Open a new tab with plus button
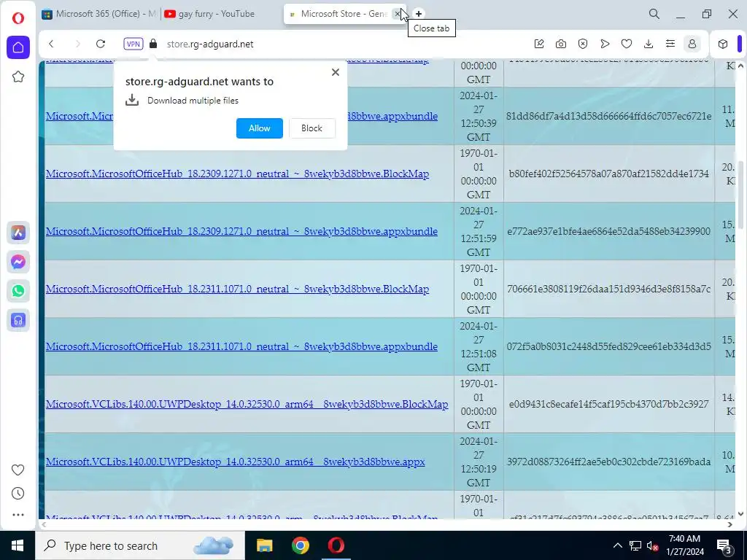 coord(418,14)
